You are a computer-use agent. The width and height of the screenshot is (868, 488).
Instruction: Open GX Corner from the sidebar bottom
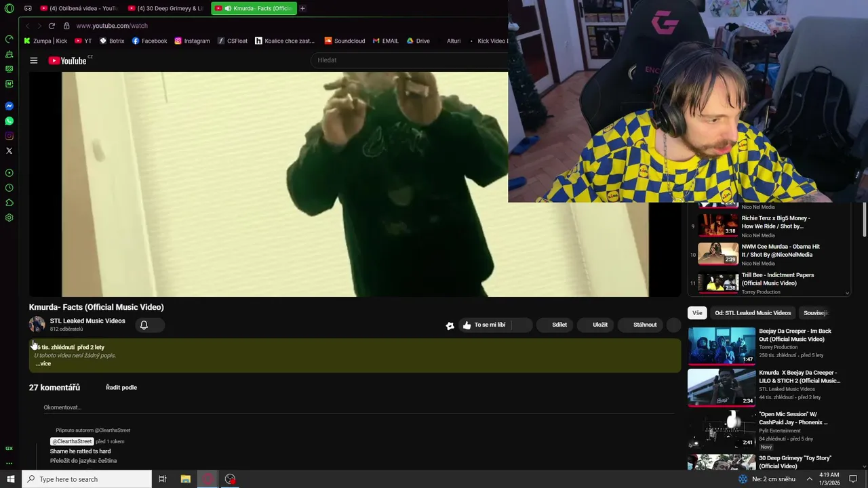(9, 448)
